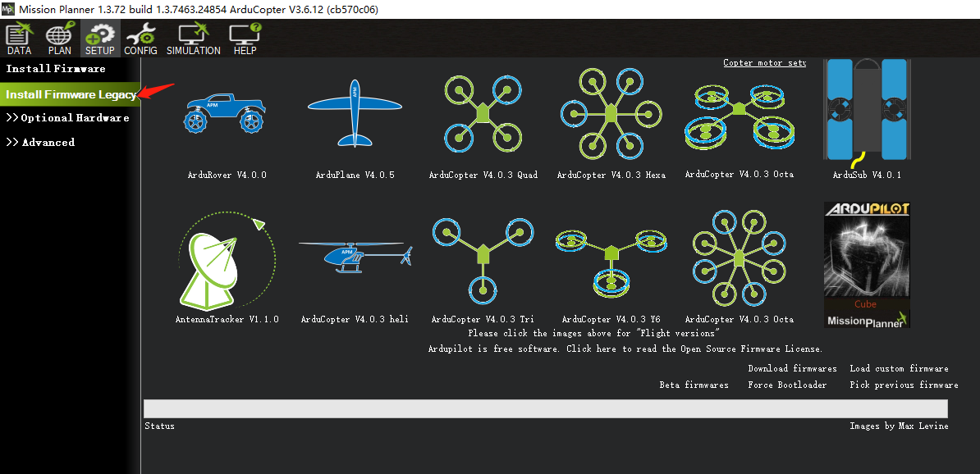The height and width of the screenshot is (474, 980).
Task: Choose the ArduPlane airplane icon
Action: [x=355, y=112]
